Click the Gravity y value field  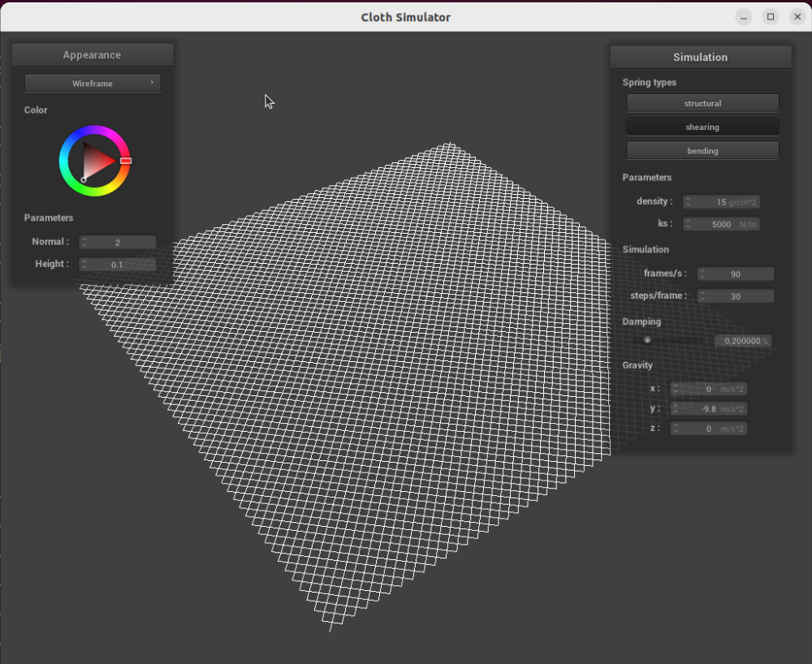[x=708, y=409]
